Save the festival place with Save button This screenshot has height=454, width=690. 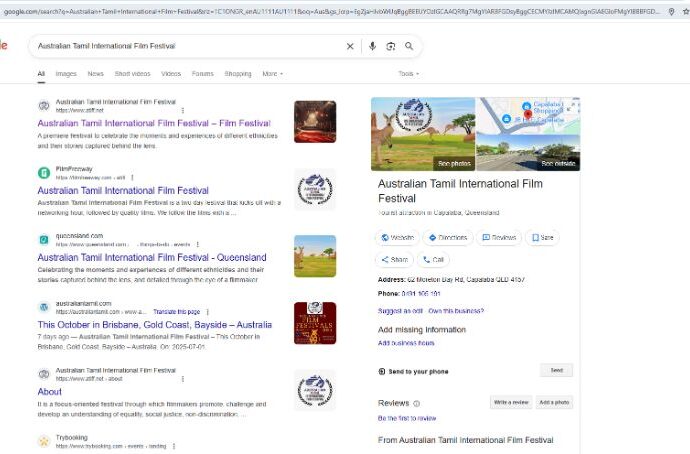point(541,238)
